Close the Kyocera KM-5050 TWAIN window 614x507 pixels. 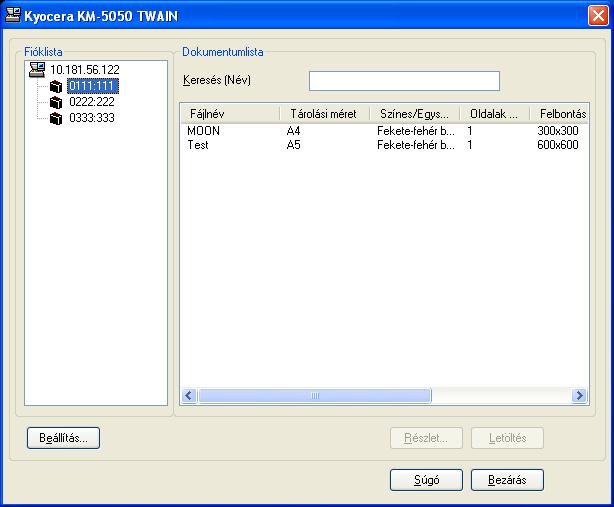coord(598,16)
